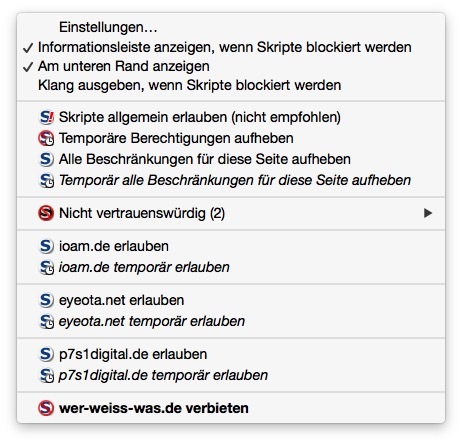Image resolution: width=462 pixels, height=444 pixels.
Task: Select eyeota.net erlauben
Action: tap(231, 300)
